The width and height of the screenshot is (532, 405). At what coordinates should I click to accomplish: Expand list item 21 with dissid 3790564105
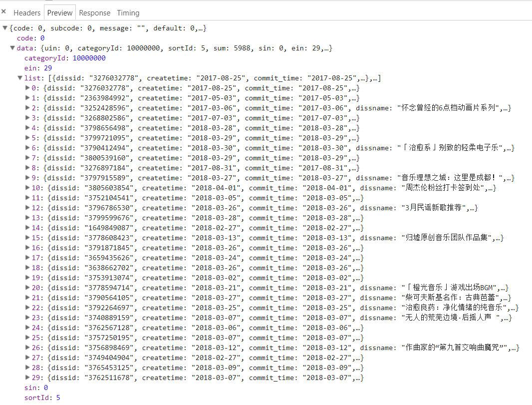point(27,298)
